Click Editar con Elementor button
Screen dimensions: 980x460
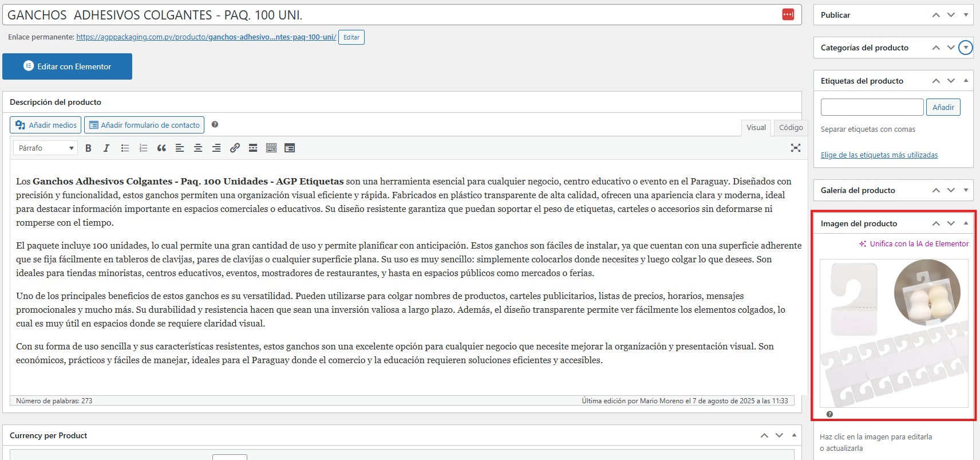(67, 66)
